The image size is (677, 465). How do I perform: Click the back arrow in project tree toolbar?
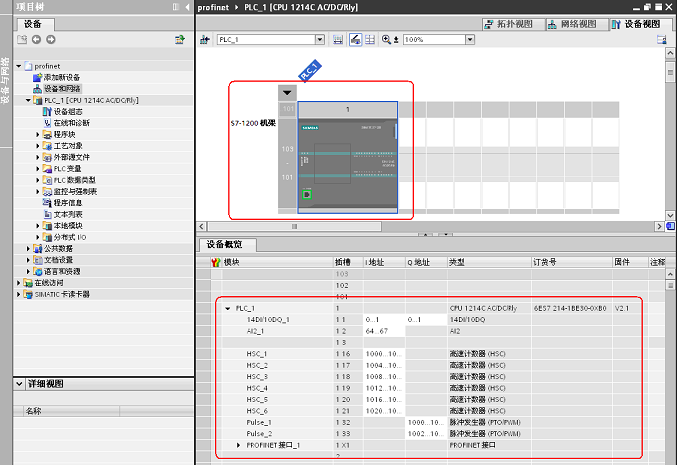coord(36,40)
